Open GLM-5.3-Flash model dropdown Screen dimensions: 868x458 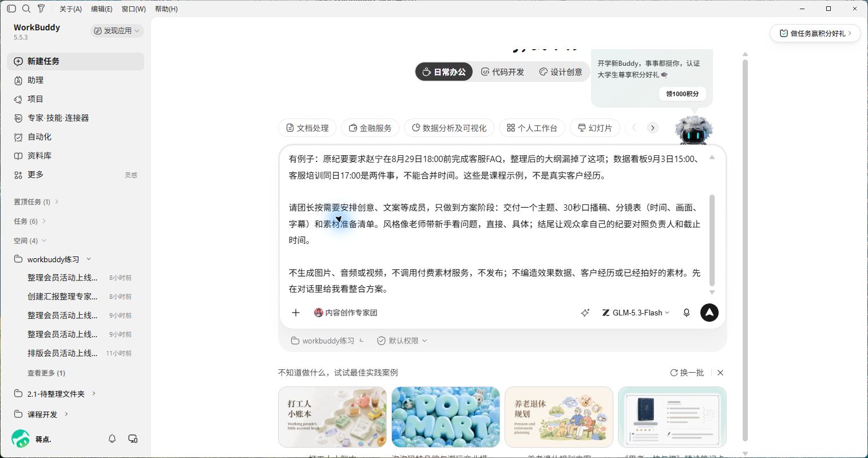635,313
